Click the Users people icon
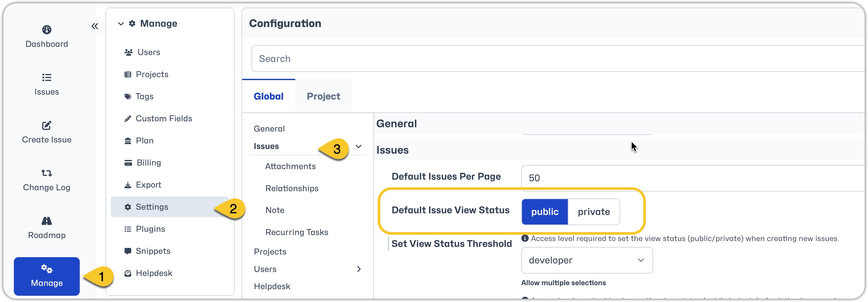 coord(129,52)
